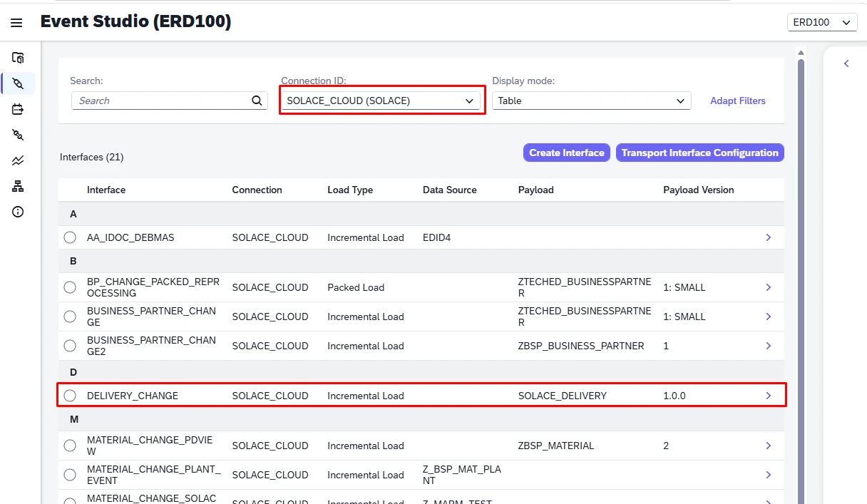Click the Connection column header

click(257, 190)
